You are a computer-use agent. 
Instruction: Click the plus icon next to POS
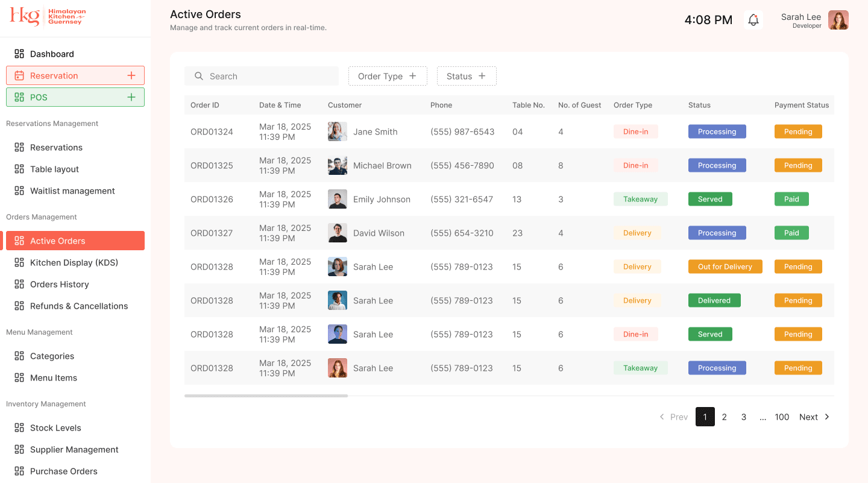tap(131, 96)
